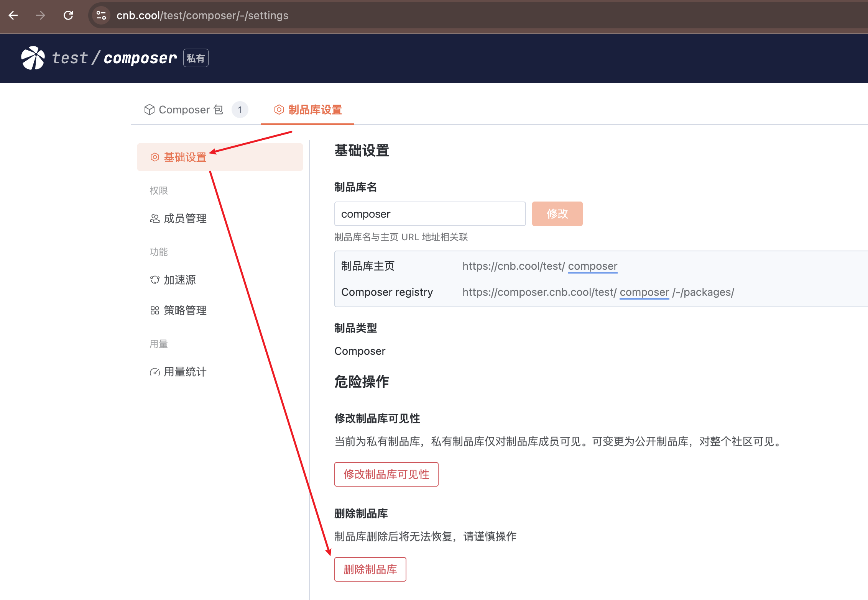Click the CNB logo icon

[33, 58]
